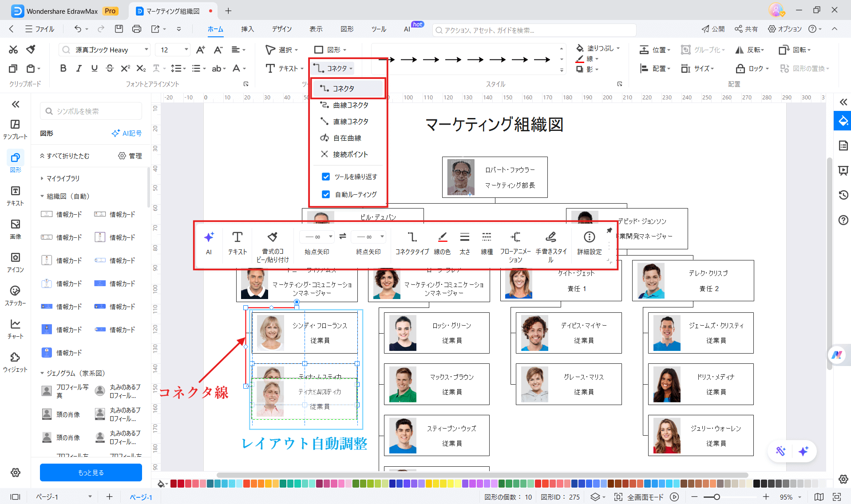Switch to the 挿入 ribbon tab
The height and width of the screenshot is (504, 851).
(x=247, y=29)
